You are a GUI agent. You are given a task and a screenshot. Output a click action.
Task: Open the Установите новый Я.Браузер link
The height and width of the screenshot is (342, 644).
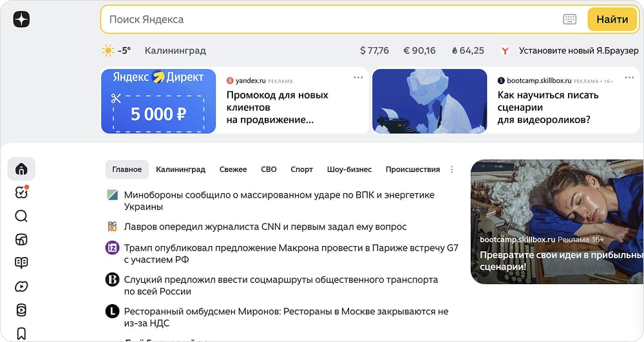tap(579, 50)
